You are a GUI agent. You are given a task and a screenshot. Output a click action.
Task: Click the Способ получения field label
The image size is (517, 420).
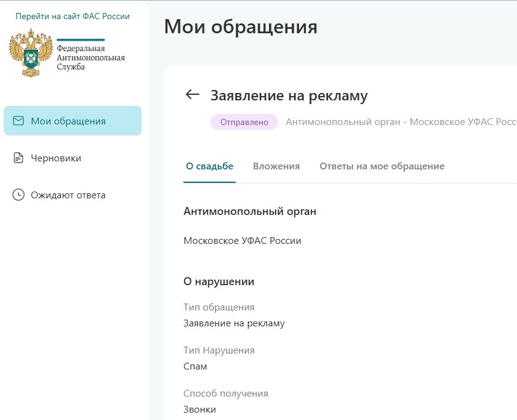pos(225,394)
